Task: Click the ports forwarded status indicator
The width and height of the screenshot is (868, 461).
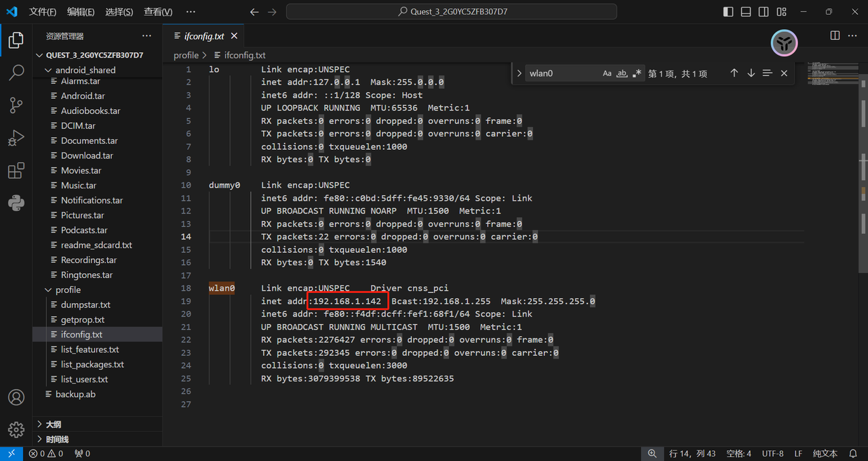Action: pos(82,454)
